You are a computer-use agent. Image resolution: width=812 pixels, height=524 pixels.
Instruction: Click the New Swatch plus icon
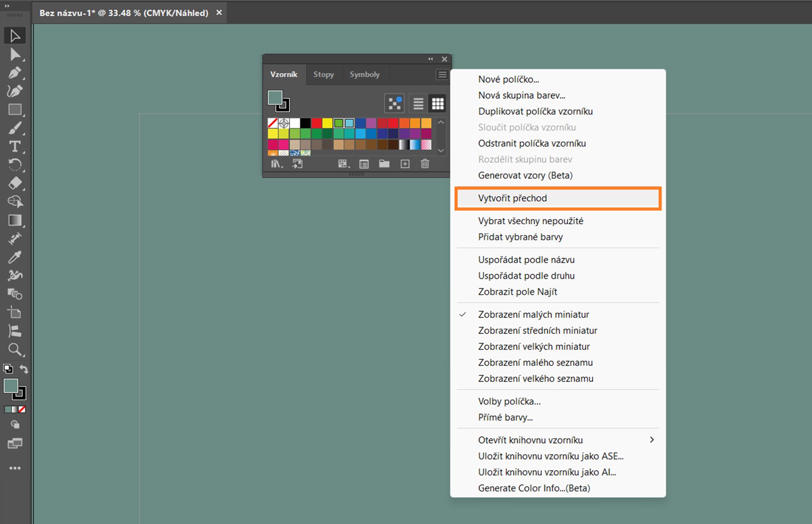(405, 164)
